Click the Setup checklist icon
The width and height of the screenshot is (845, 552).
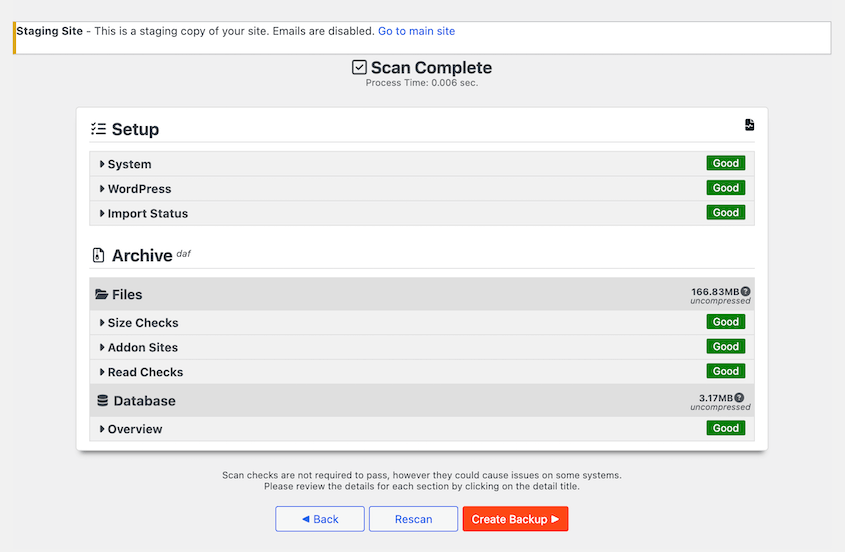pyautogui.click(x=98, y=129)
